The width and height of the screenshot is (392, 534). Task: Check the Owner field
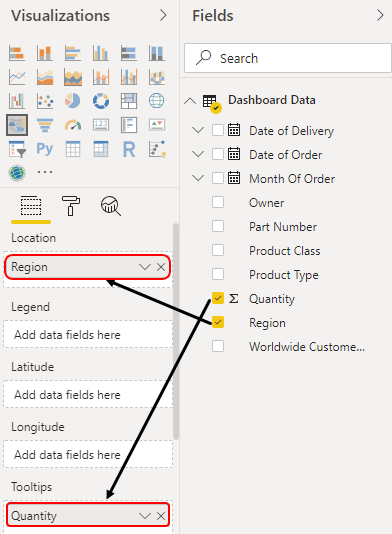click(218, 202)
